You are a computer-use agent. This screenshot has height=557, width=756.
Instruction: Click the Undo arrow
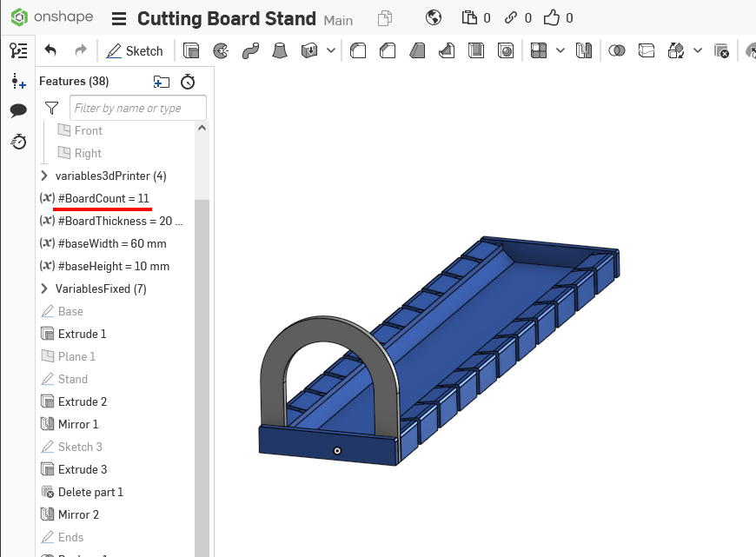coord(50,50)
